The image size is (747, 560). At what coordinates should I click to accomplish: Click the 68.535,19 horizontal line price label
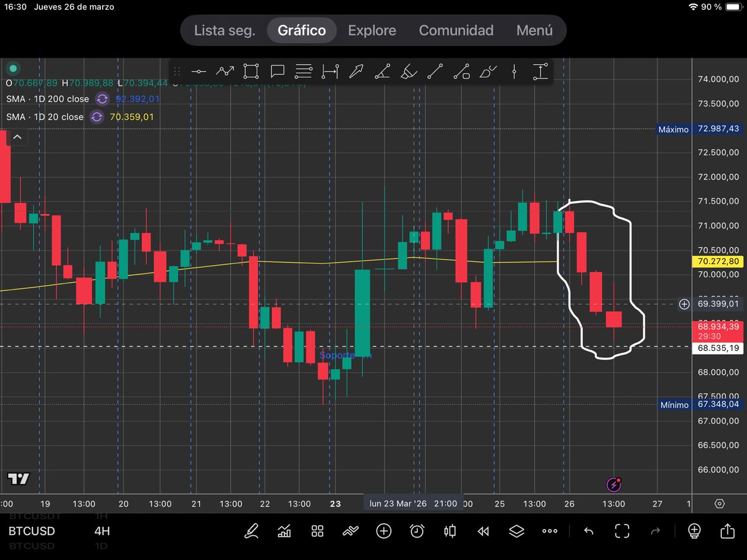[718, 347]
